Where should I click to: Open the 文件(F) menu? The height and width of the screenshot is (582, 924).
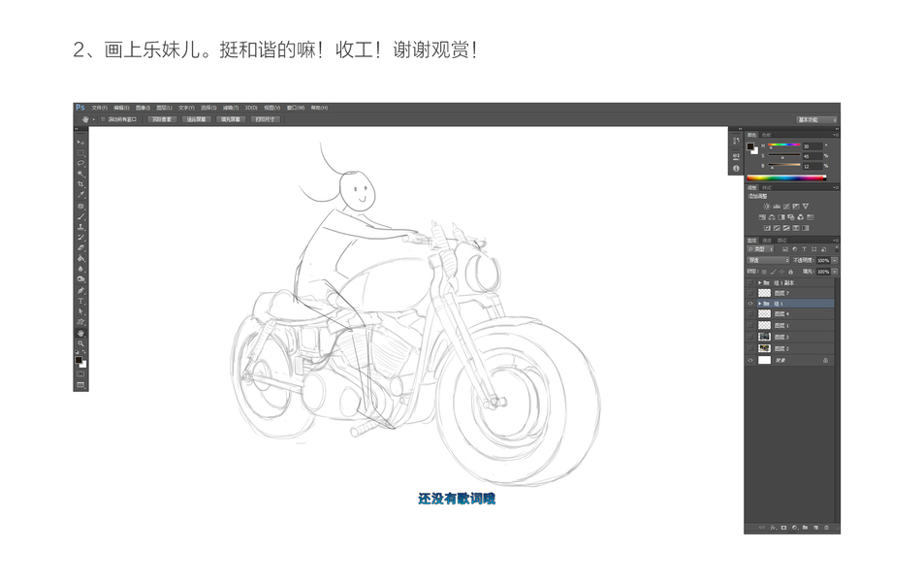pos(100,108)
